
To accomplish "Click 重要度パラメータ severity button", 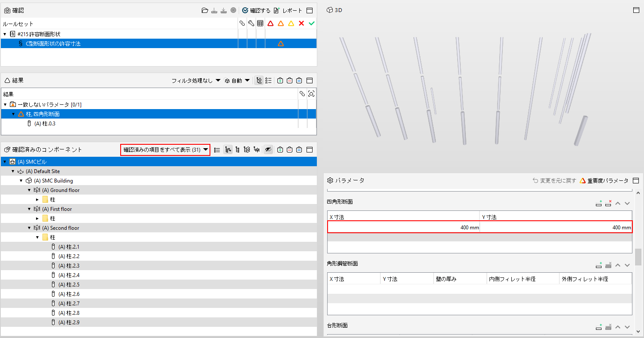I will 604,181.
